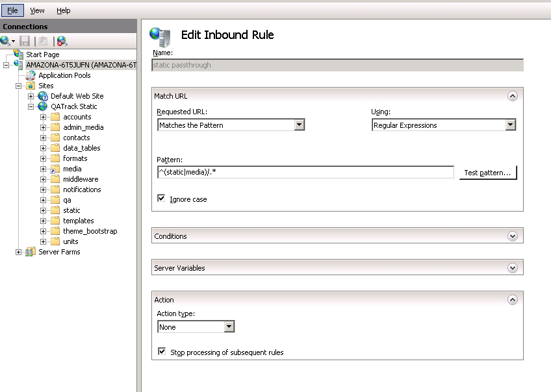Open the Help menu
Screen dimensions: 551x392
pos(63,10)
